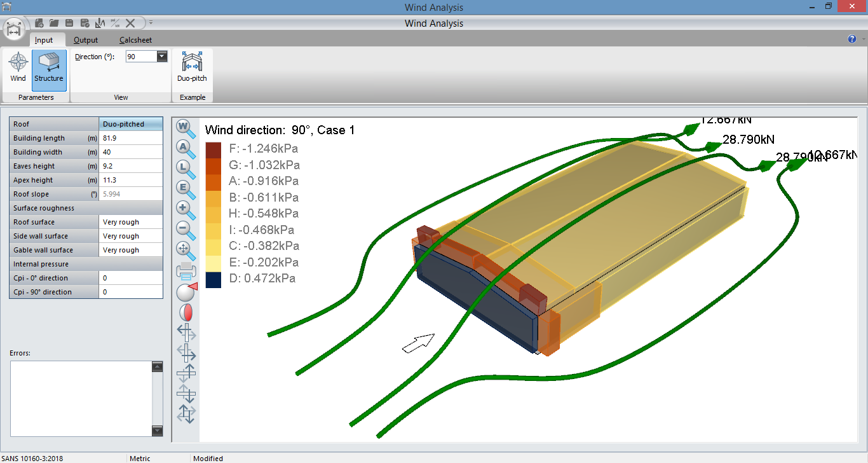Print the 3D view with printer icon
Image resolution: width=868 pixels, height=463 pixels.
tap(186, 271)
